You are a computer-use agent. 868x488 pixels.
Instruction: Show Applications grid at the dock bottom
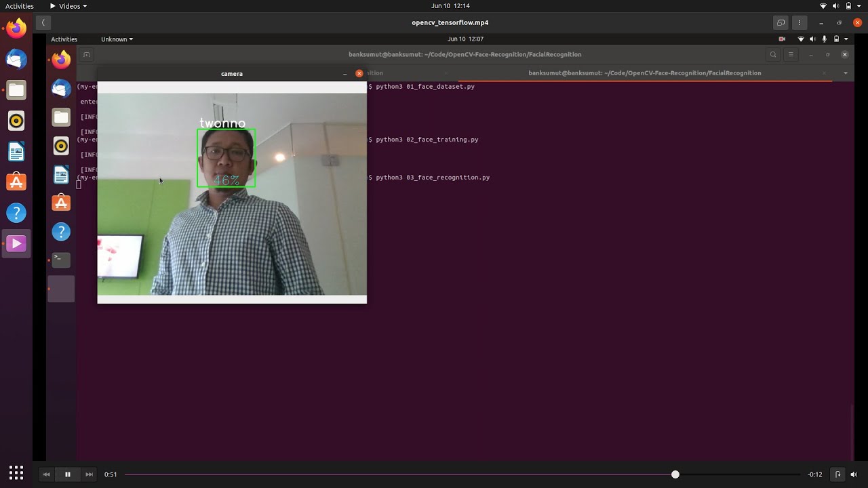coord(16,472)
